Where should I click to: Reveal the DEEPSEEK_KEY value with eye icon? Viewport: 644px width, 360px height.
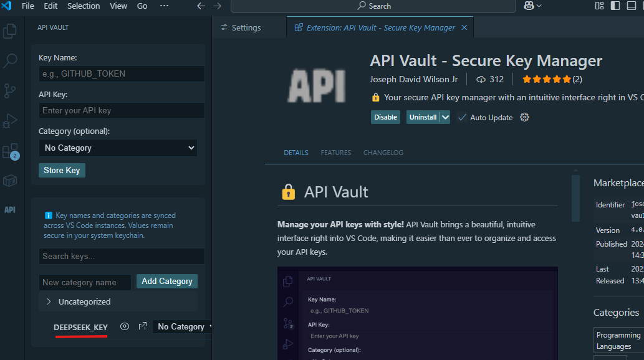coord(125,326)
